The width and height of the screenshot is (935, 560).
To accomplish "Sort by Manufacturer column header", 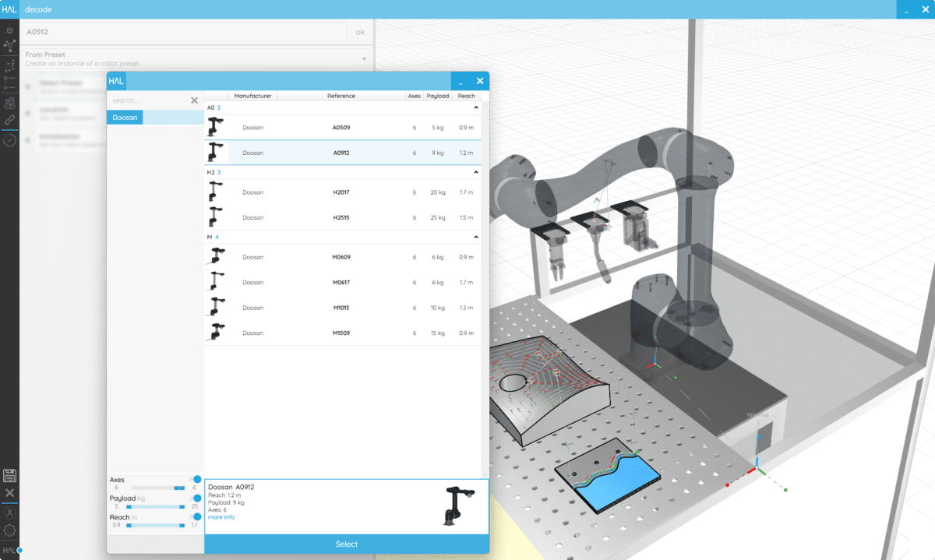I will [252, 96].
